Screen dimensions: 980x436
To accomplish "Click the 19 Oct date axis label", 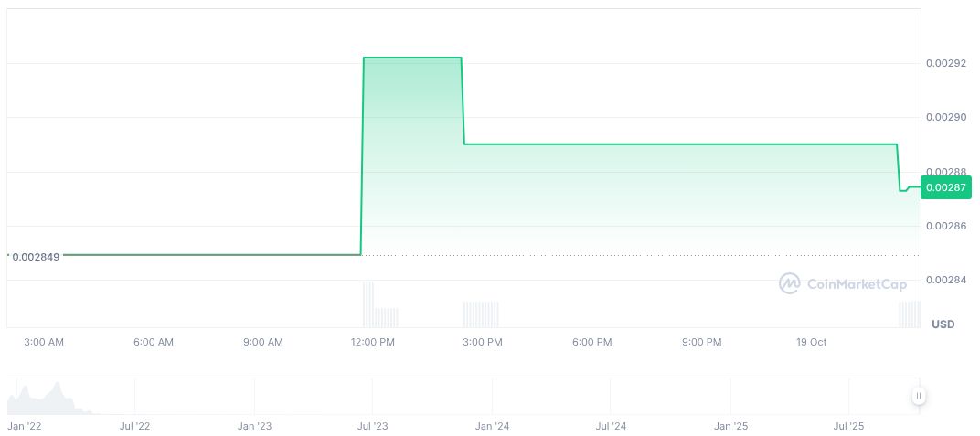I will pos(811,342).
